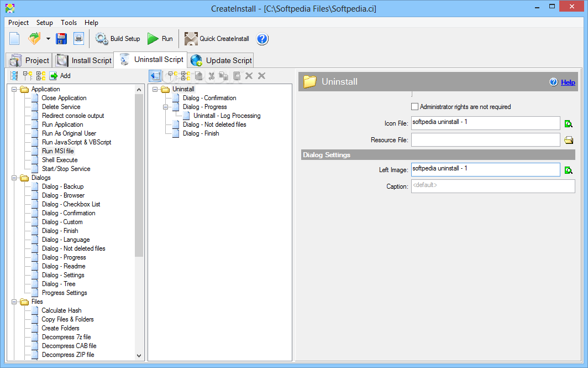
Task: Click the Icon File input field
Action: [x=486, y=123]
